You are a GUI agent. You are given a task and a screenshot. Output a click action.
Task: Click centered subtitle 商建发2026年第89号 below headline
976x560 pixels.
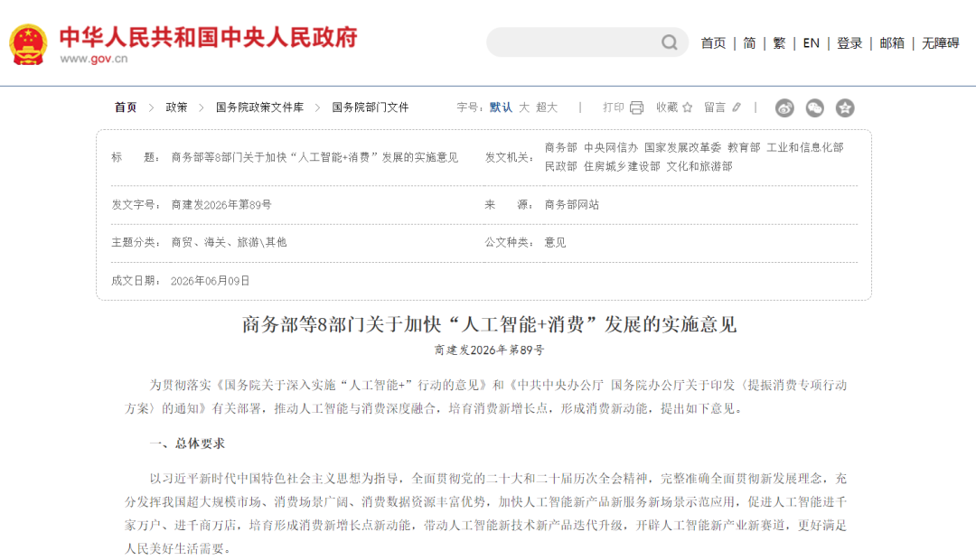coord(489,350)
